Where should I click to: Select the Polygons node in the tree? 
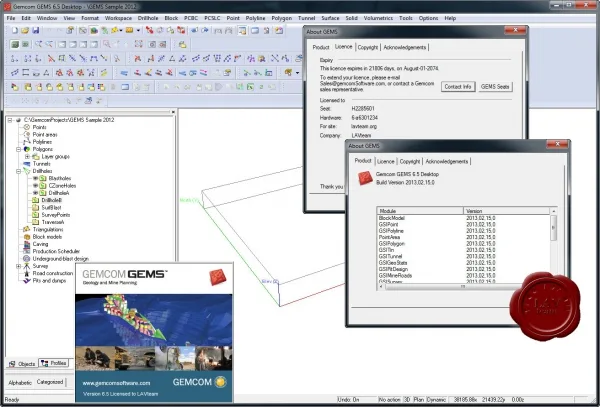tap(42, 149)
